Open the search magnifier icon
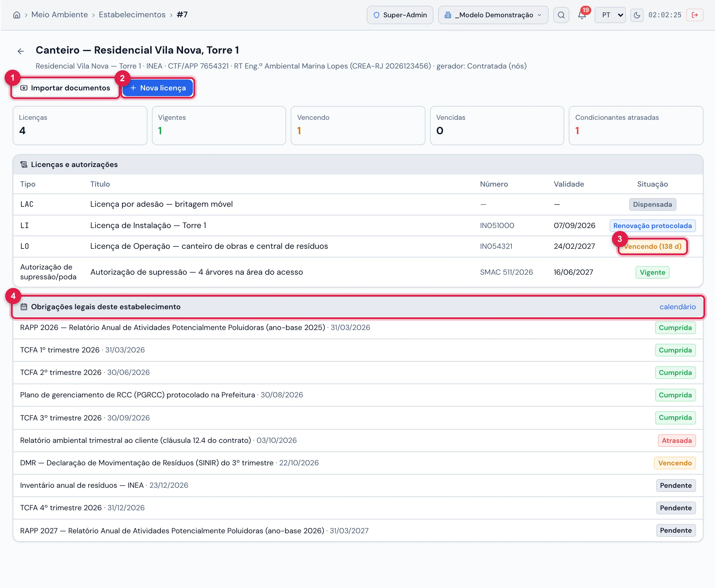Viewport: 715px width, 588px height. [561, 15]
